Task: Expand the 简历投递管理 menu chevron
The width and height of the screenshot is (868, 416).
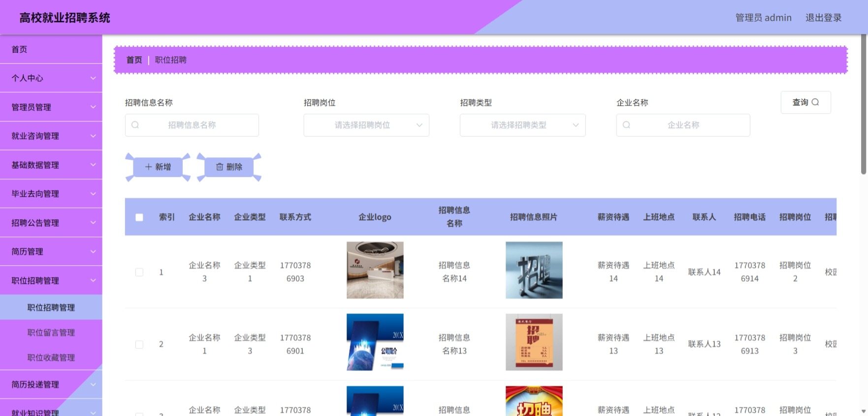Action: click(93, 384)
